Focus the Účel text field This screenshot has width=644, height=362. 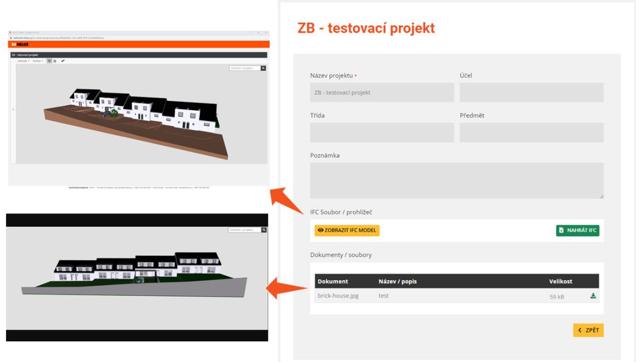point(531,92)
